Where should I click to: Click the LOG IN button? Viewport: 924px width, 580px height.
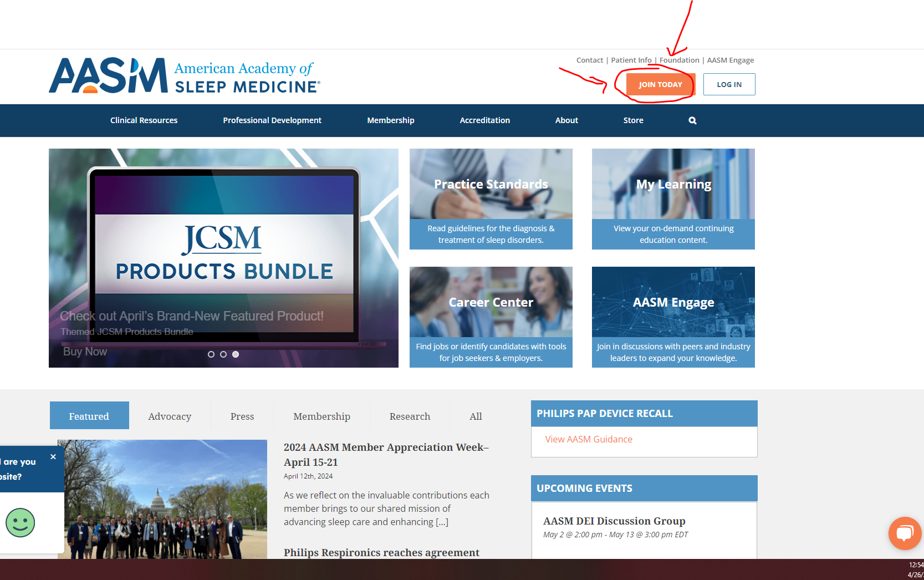[729, 84]
